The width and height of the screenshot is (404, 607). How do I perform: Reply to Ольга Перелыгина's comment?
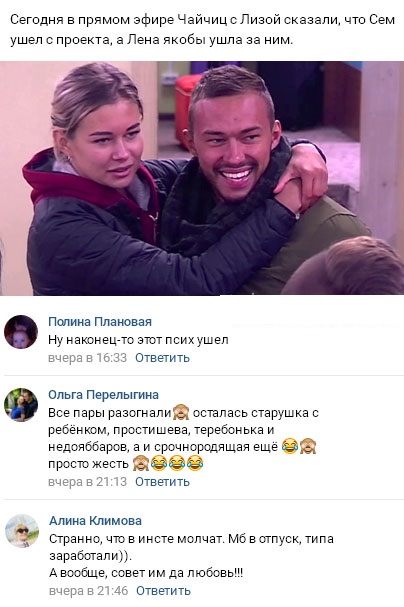(162, 482)
